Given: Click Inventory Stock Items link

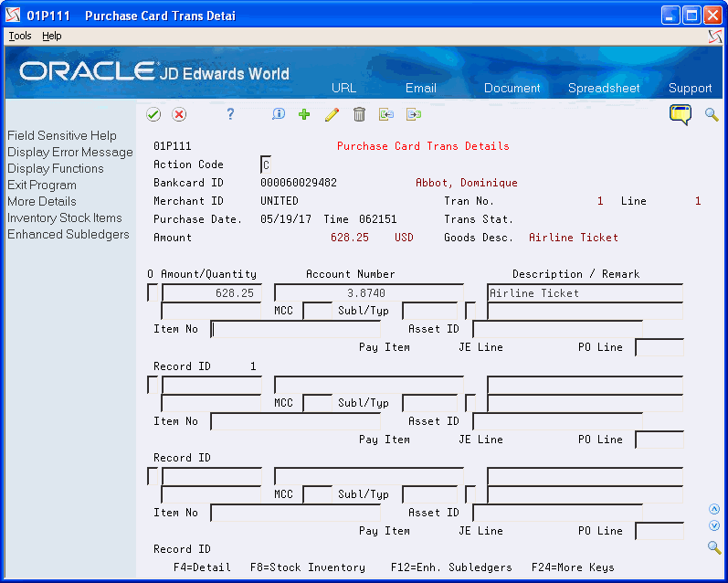Looking at the screenshot, I should point(65,217).
